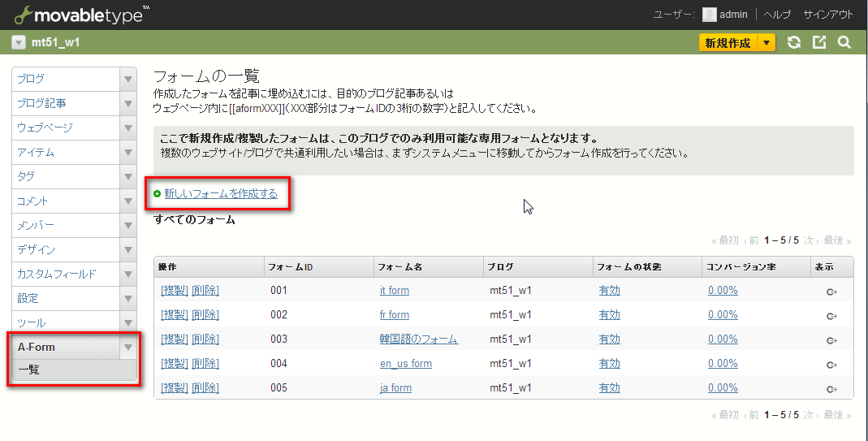Click 0.00% conversion rate for ja form
The image size is (868, 441).
(x=723, y=388)
